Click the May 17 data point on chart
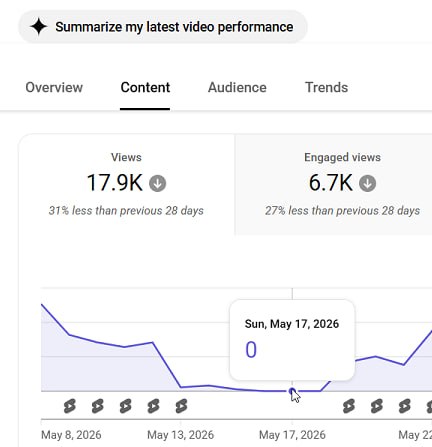 292,391
